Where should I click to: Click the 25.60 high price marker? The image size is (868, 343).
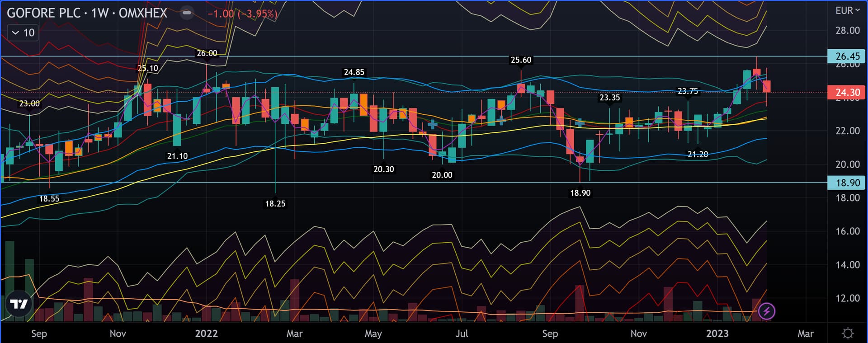(521, 60)
